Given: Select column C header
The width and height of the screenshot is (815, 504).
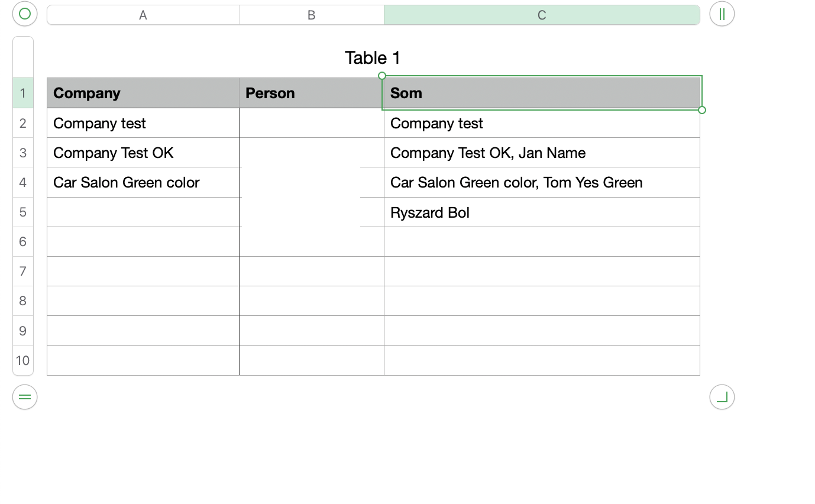Looking at the screenshot, I should tap(542, 15).
